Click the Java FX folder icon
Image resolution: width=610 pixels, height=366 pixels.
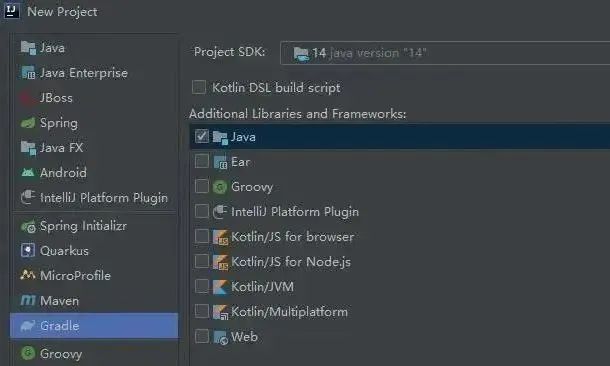(28, 148)
